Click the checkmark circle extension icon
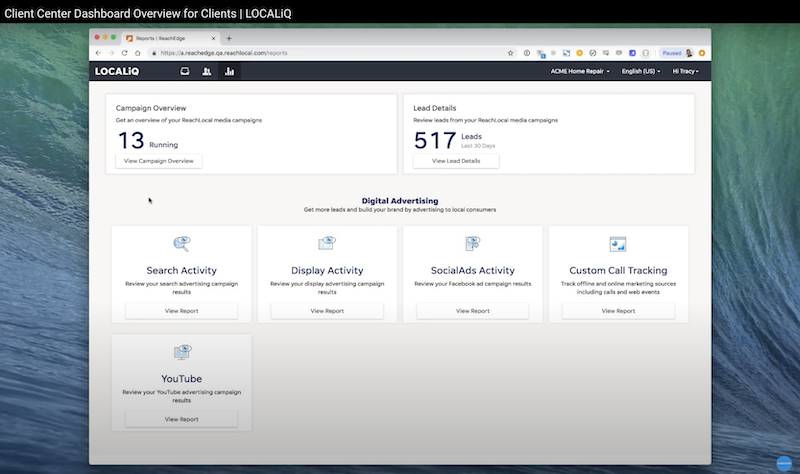 (593, 53)
